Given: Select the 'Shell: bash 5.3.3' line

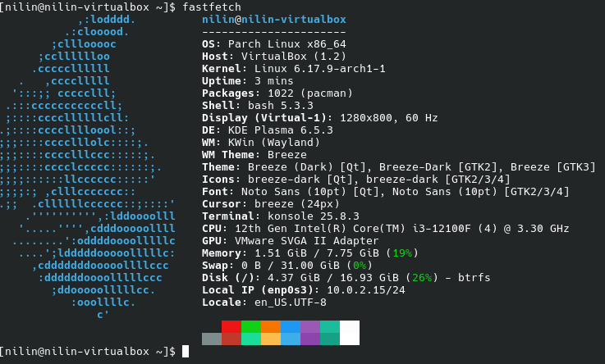Looking at the screenshot, I should click(258, 106).
